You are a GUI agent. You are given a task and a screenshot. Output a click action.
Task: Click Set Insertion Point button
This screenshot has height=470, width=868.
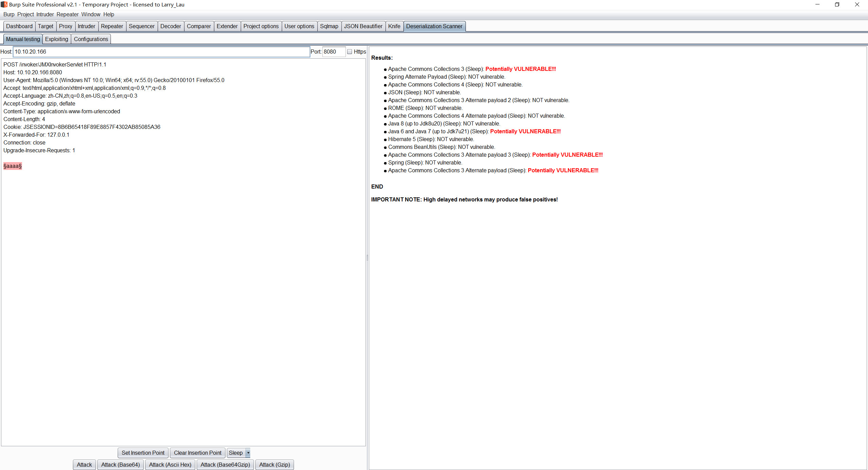[143, 453]
